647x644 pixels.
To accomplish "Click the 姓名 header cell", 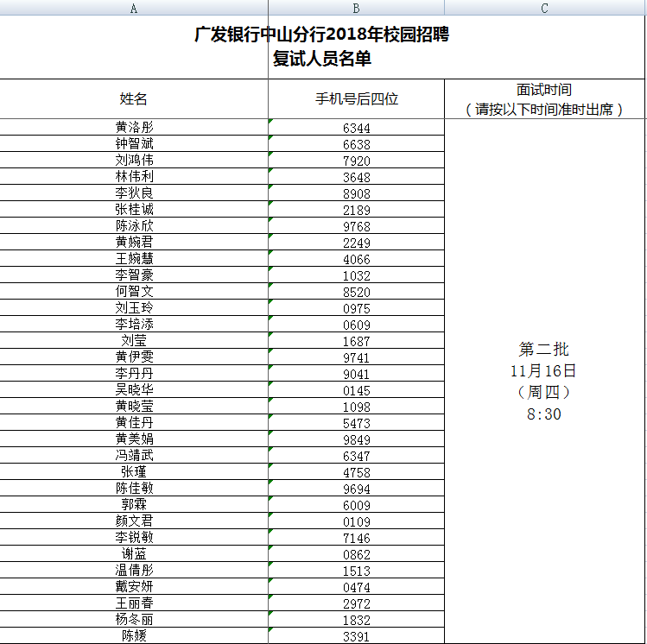I will coord(134,99).
